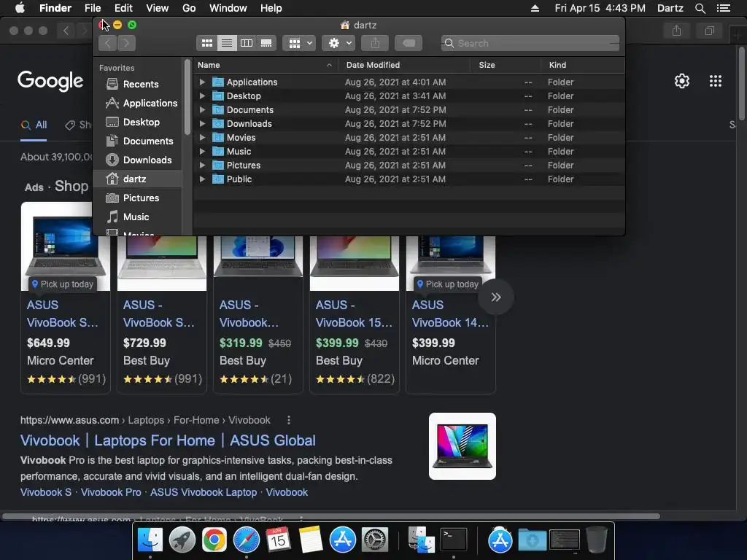This screenshot has width=747, height=560.
Task: Click the Finder toolbar share button
Action: click(x=376, y=43)
